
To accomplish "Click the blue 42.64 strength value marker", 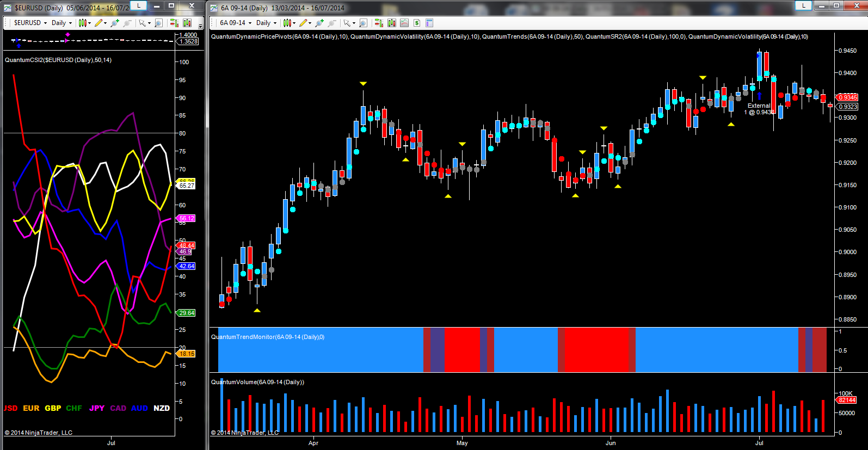I will [186, 266].
